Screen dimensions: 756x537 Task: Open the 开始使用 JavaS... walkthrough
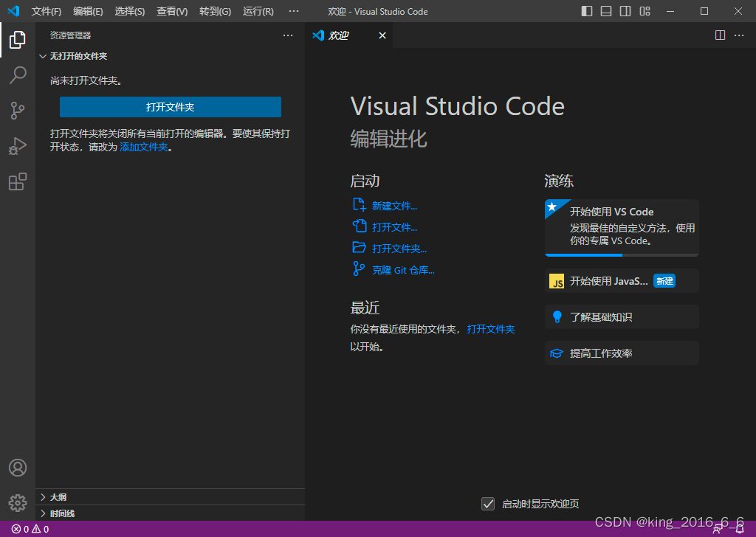[x=622, y=281]
